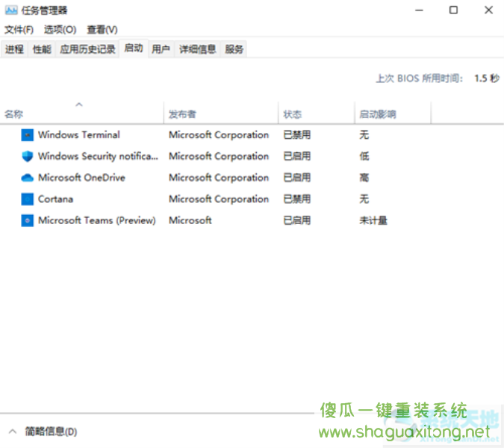Click Cortana's 已禁用 status cell
The width and height of the screenshot is (504, 448).
point(297,199)
